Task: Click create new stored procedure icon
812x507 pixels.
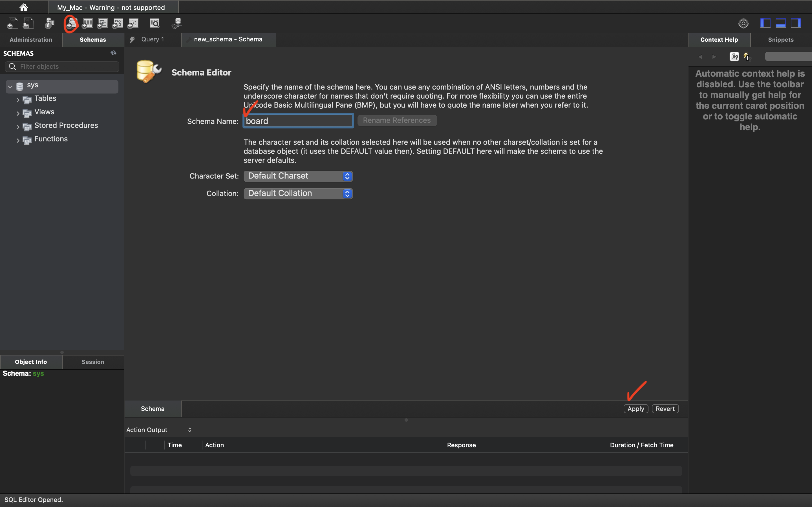Action: 118,23
